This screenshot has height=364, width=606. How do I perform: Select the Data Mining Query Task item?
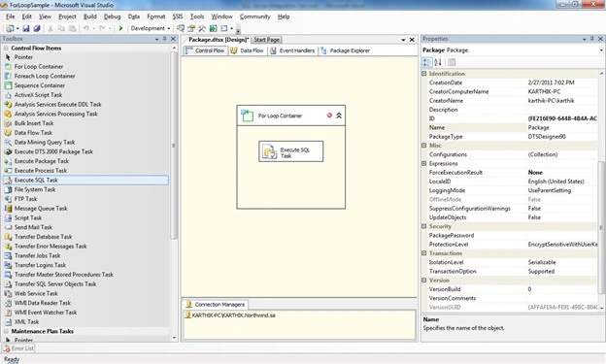point(45,142)
